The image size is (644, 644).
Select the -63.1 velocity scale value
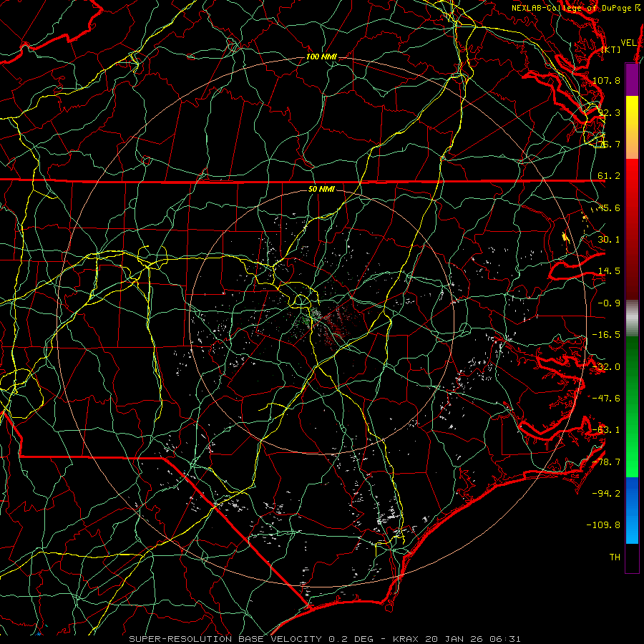[606, 430]
